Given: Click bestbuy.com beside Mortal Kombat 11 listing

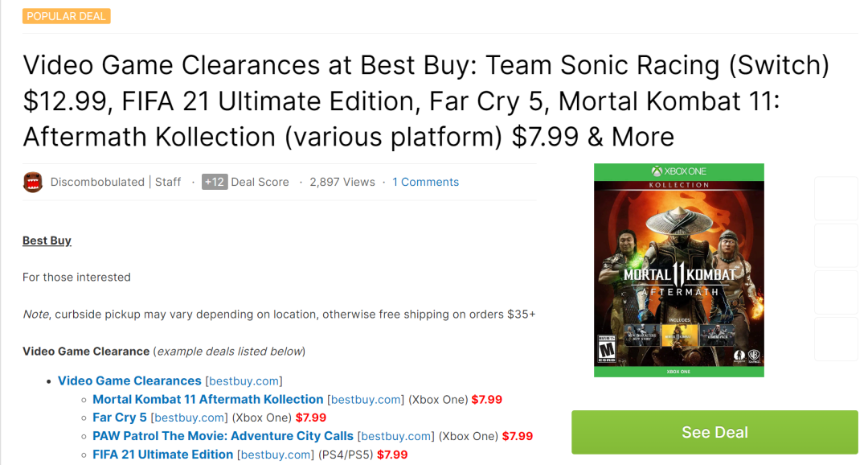Looking at the screenshot, I should pos(366,400).
